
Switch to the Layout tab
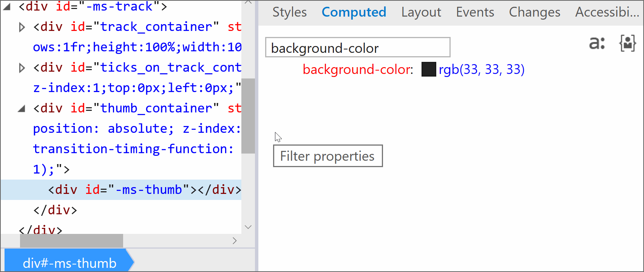point(421,12)
